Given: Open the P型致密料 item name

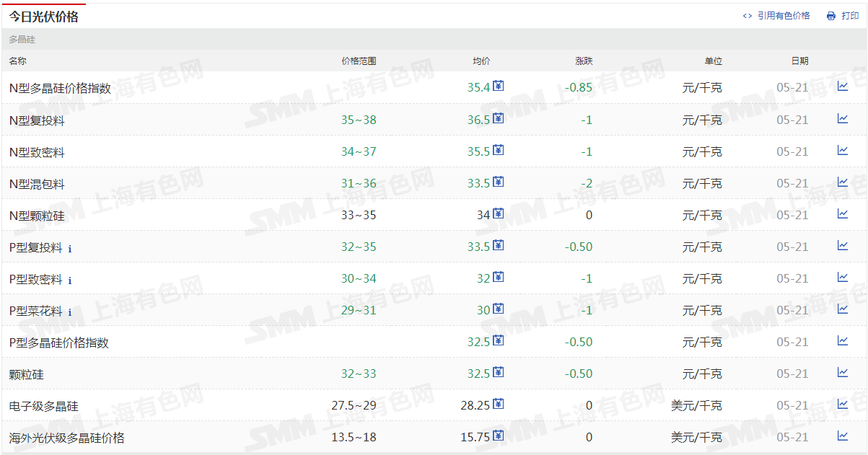Looking at the screenshot, I should pos(36,278).
